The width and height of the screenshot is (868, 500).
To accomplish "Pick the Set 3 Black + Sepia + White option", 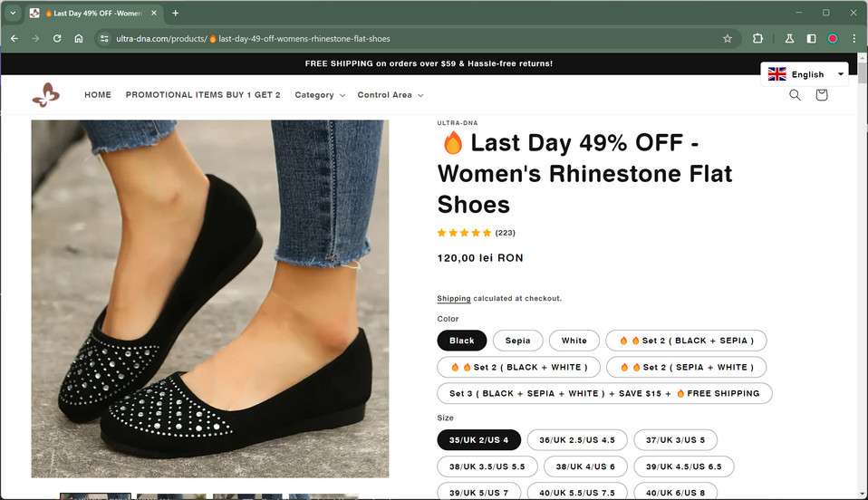I will [x=604, y=393].
